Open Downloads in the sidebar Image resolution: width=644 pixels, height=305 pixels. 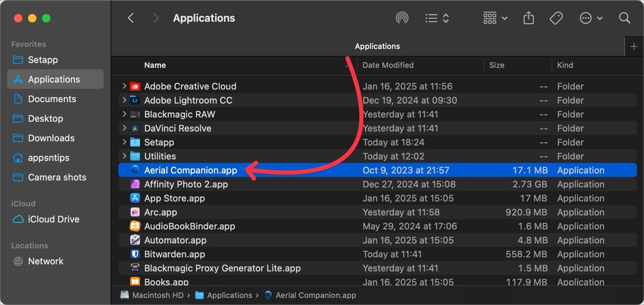[x=55, y=138]
